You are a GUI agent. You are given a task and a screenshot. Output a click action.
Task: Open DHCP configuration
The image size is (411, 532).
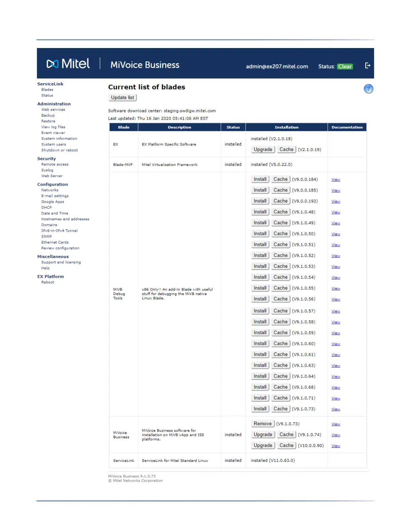point(46,208)
